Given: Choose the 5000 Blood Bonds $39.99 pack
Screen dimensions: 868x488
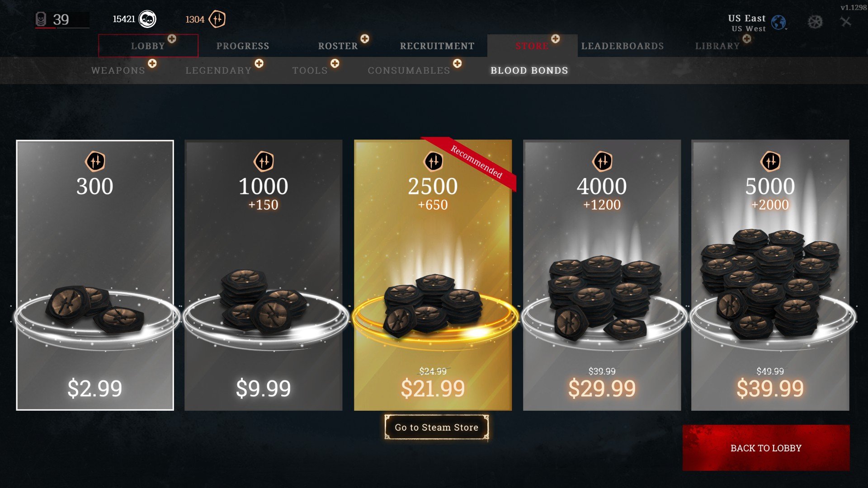Looking at the screenshot, I should [x=770, y=275].
